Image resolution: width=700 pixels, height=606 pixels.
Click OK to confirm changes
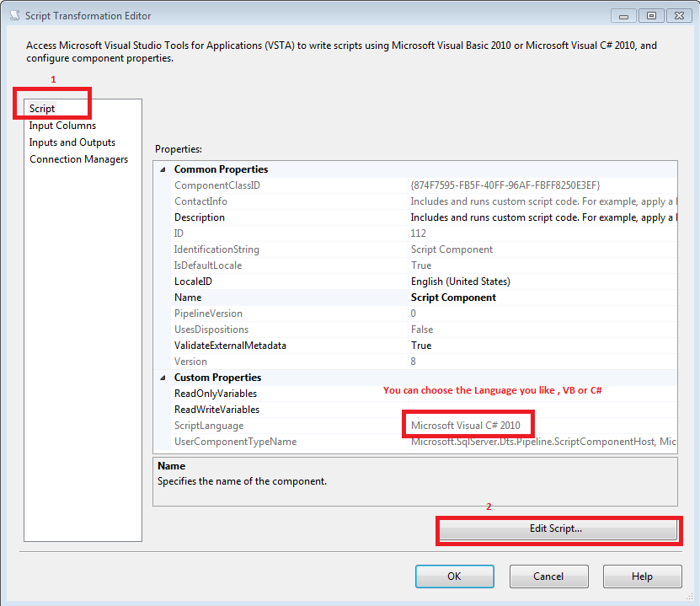[x=454, y=576]
